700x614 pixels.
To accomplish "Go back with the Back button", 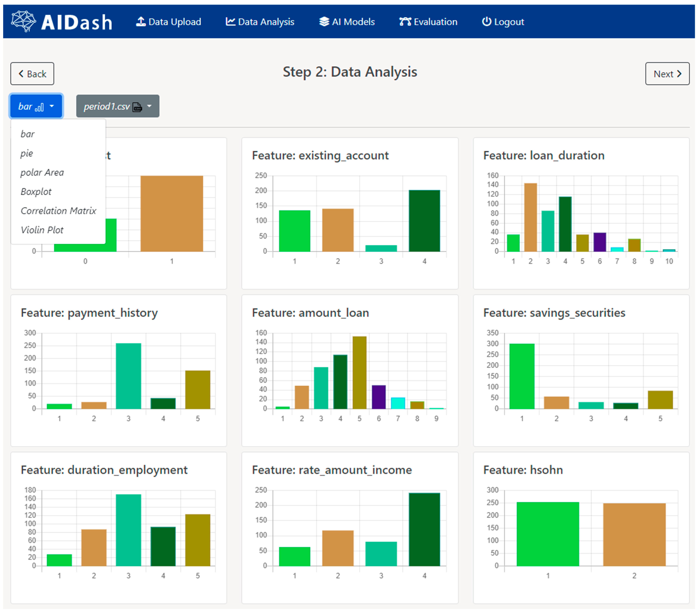I will coord(32,74).
